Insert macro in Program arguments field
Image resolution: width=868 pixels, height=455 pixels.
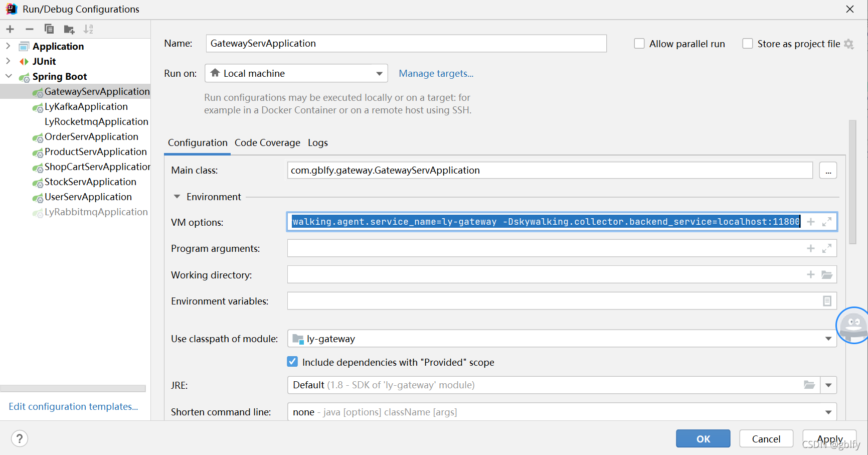[811, 248]
